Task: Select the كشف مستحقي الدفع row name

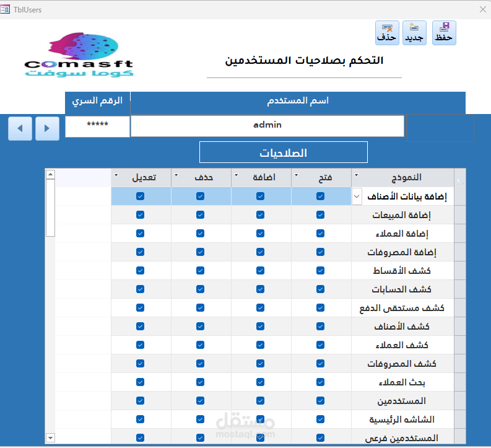Action: [402, 308]
